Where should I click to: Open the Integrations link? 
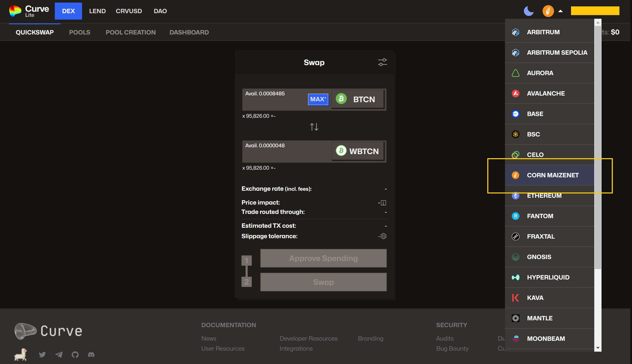point(296,348)
